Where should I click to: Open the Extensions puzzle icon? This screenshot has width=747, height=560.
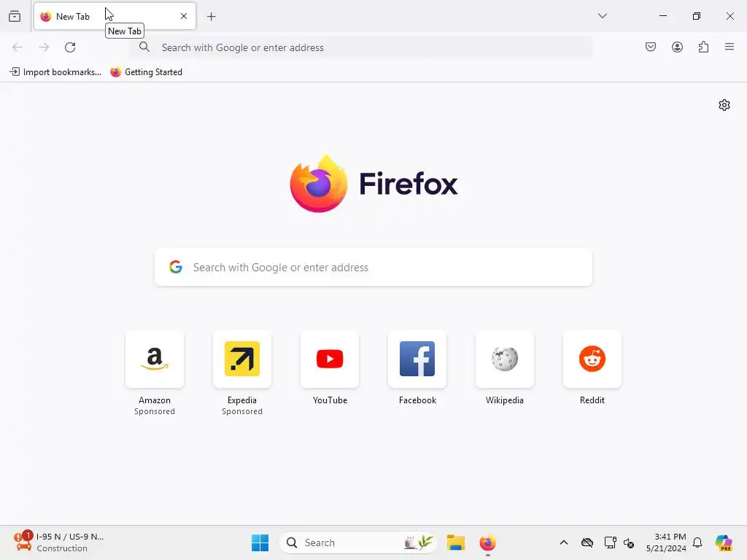(x=703, y=47)
